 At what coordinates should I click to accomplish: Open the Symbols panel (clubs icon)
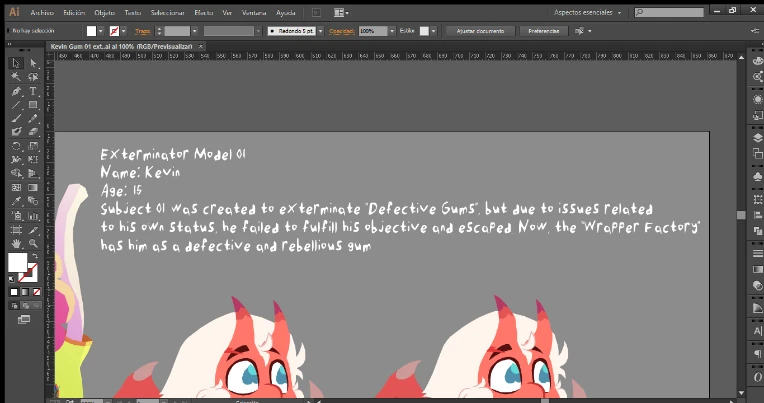(x=757, y=176)
